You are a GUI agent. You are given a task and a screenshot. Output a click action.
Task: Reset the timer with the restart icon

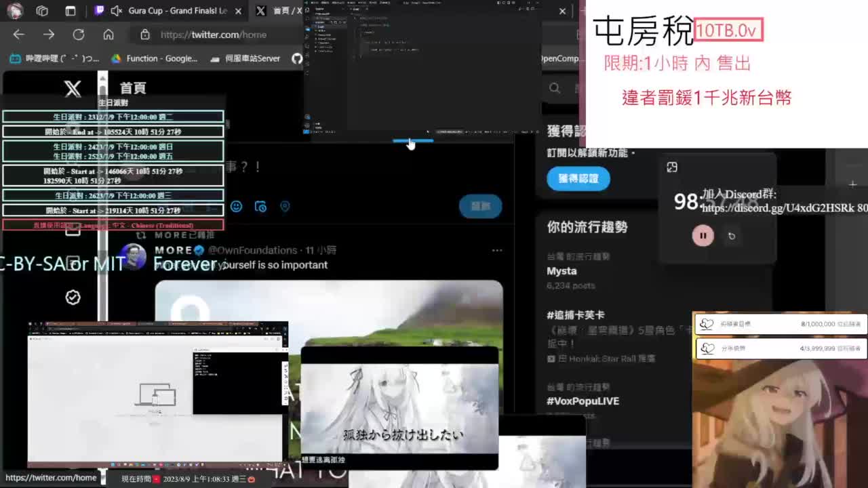click(731, 236)
